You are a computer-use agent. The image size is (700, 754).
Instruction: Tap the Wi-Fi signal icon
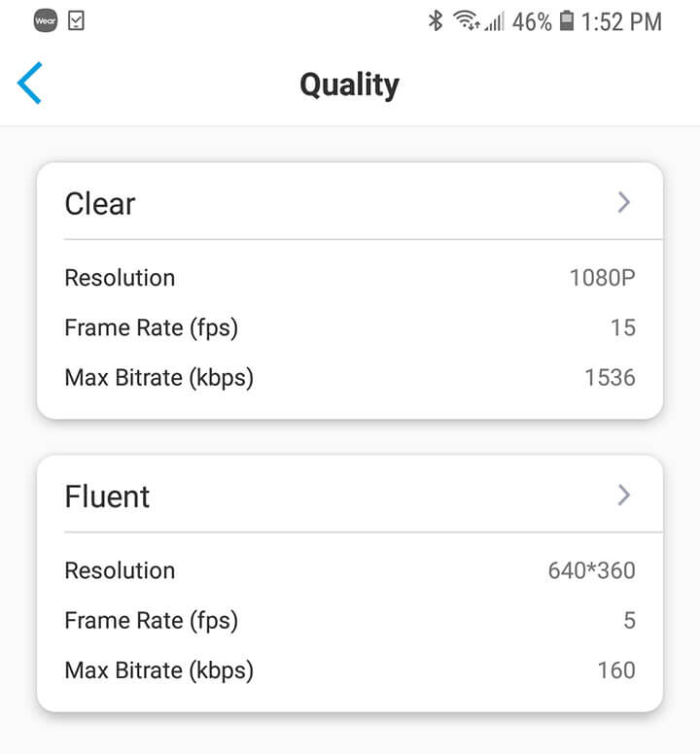tap(468, 20)
